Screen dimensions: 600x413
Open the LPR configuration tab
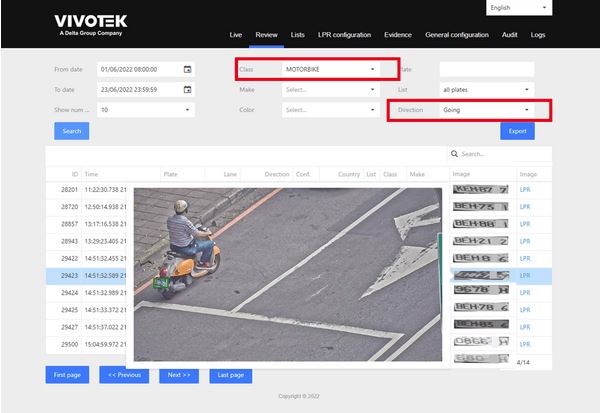click(x=341, y=35)
